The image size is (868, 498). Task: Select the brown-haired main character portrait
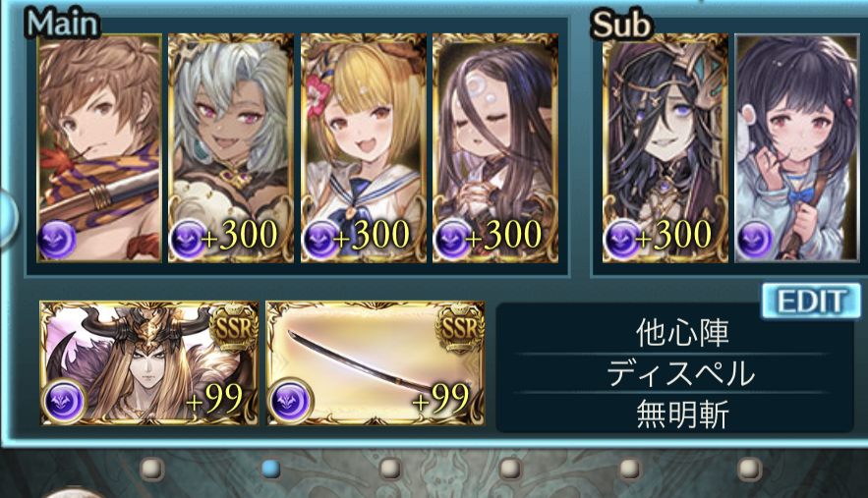pyautogui.click(x=99, y=147)
